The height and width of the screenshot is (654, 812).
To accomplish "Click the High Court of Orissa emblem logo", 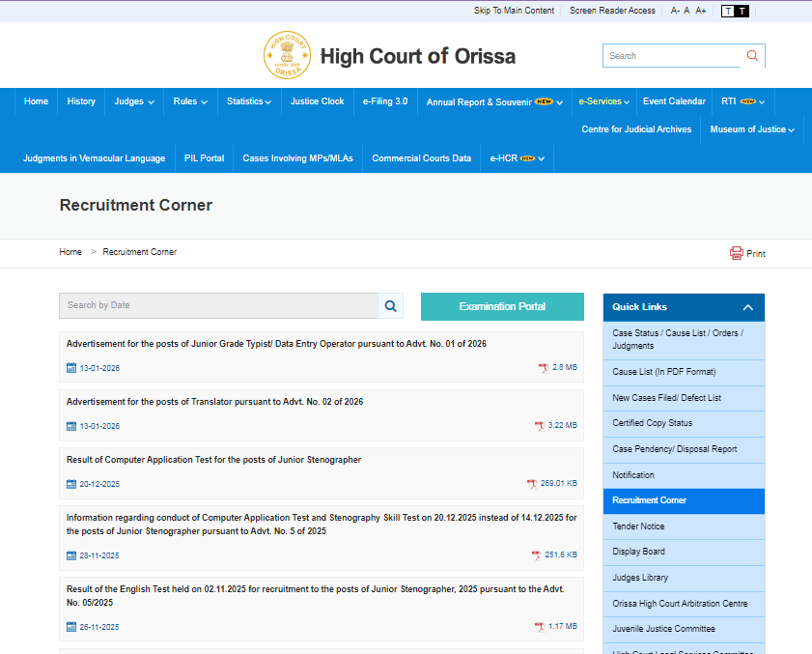I will pyautogui.click(x=287, y=55).
